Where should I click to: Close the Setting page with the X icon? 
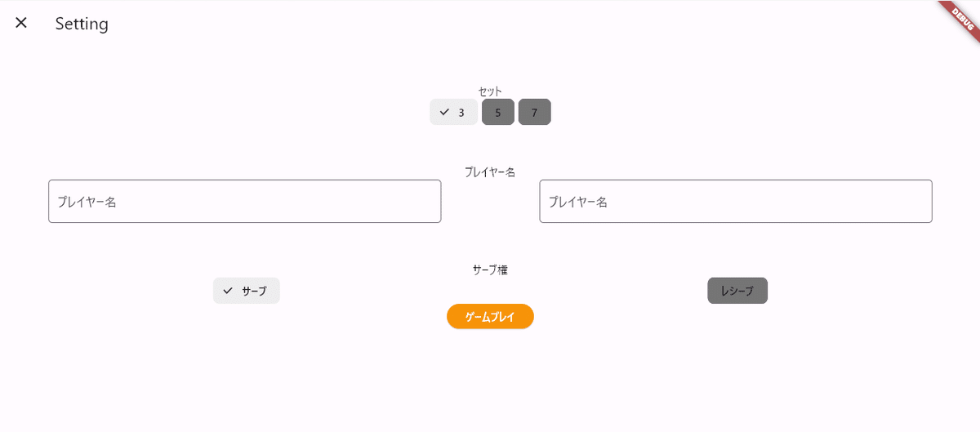pyautogui.click(x=21, y=23)
